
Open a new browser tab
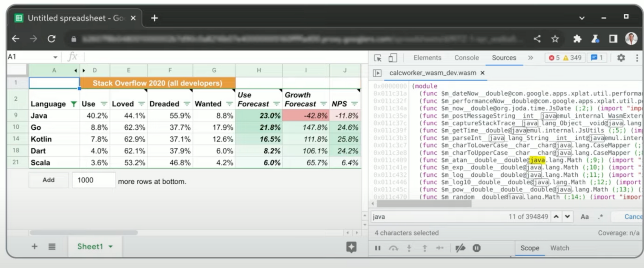155,18
